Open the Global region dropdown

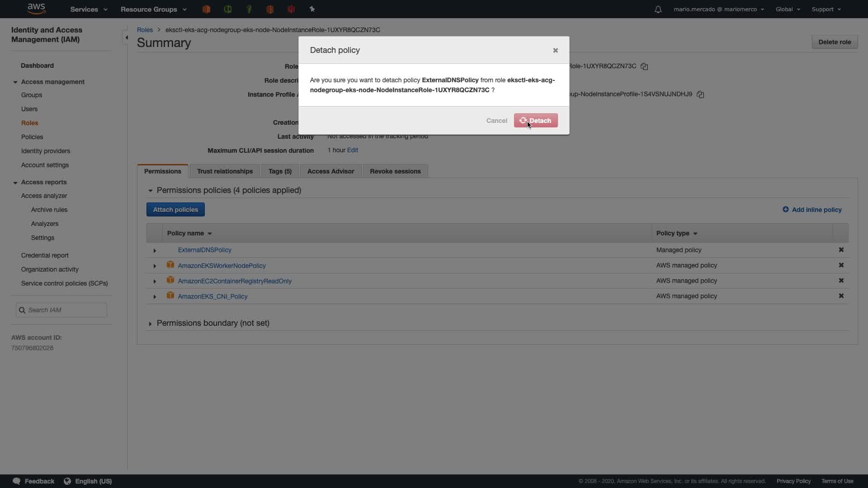coord(788,9)
